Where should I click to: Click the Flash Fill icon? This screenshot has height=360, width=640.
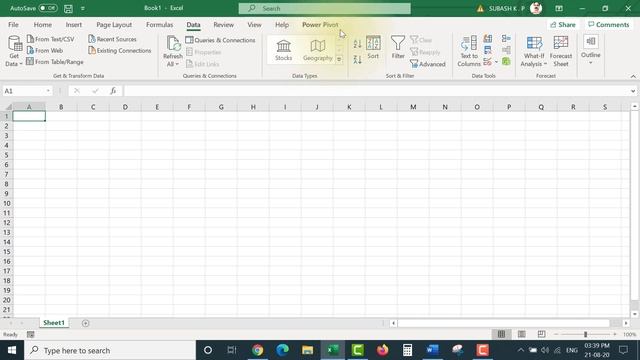488,39
